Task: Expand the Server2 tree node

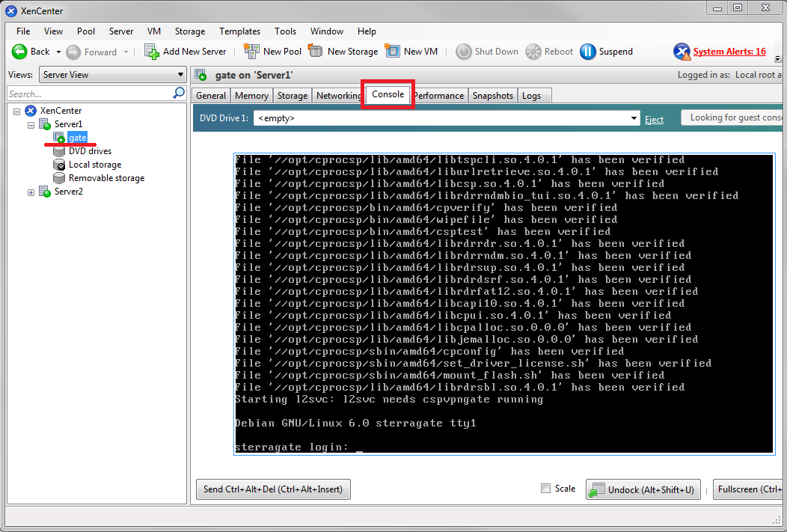Action: point(31,192)
